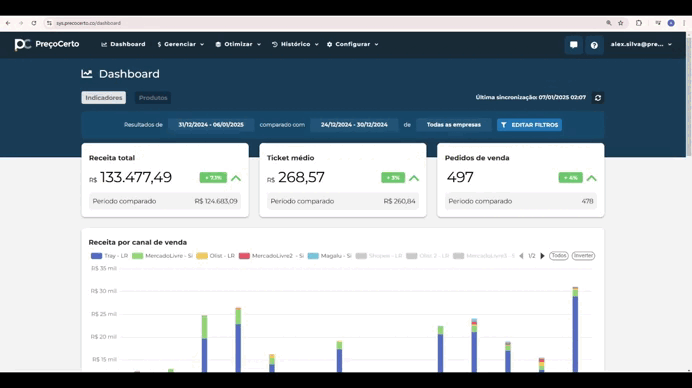Toggle the Tray - LR legend series

[x=109, y=256]
